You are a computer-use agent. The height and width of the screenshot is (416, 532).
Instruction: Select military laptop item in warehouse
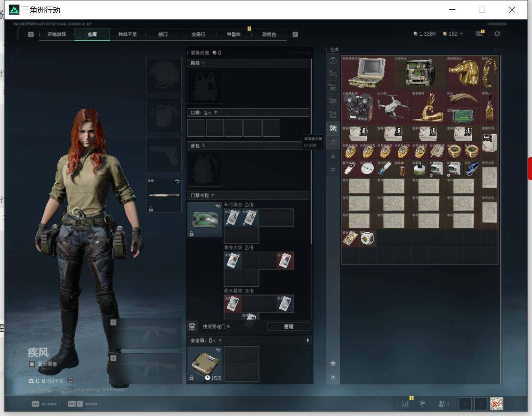tap(368, 72)
